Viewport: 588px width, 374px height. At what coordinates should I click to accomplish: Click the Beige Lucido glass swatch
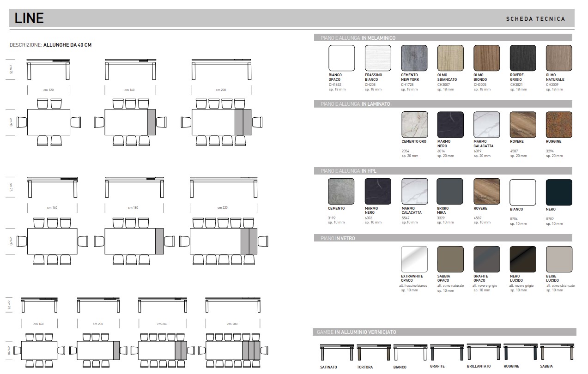click(559, 259)
